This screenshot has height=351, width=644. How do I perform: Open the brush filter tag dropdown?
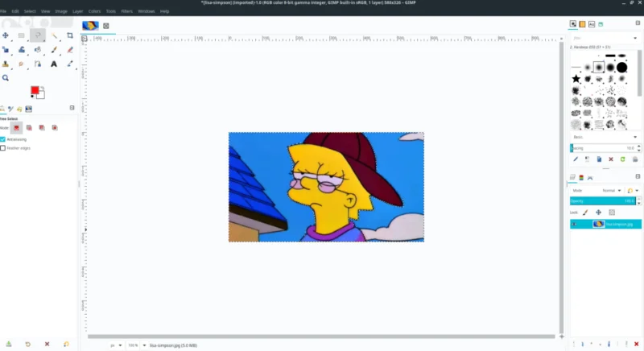click(635, 38)
